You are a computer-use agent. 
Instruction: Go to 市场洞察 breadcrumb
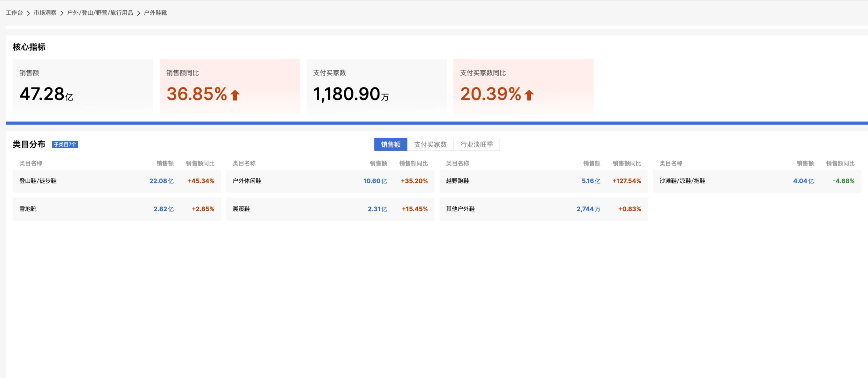pos(45,13)
